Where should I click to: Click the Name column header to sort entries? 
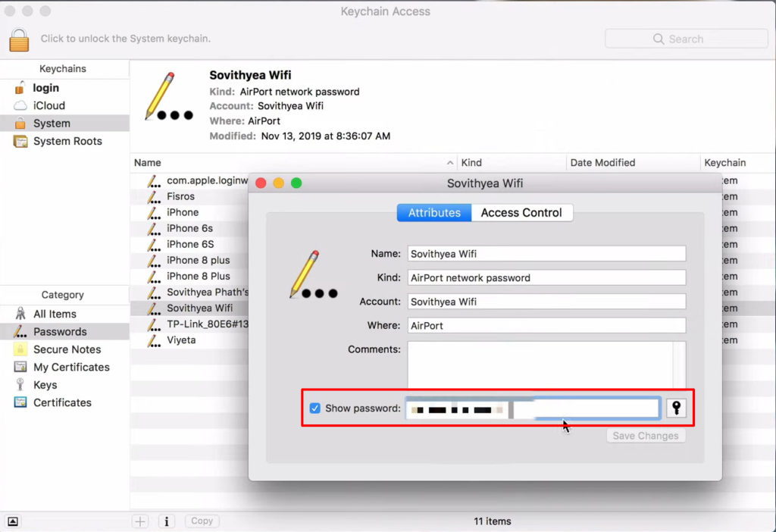147,162
